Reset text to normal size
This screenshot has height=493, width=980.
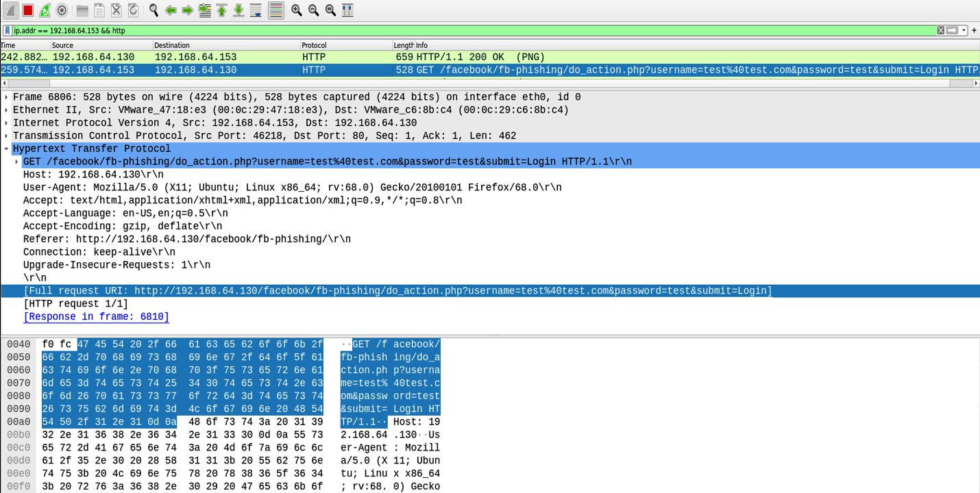tap(330, 10)
